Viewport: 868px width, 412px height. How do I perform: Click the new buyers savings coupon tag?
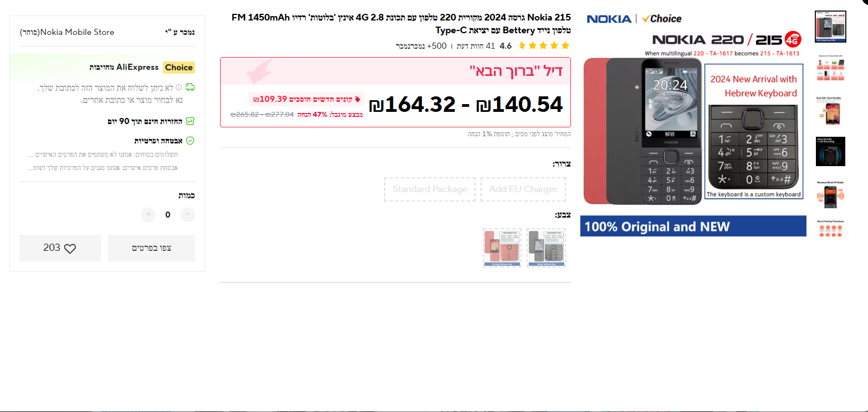click(x=307, y=99)
